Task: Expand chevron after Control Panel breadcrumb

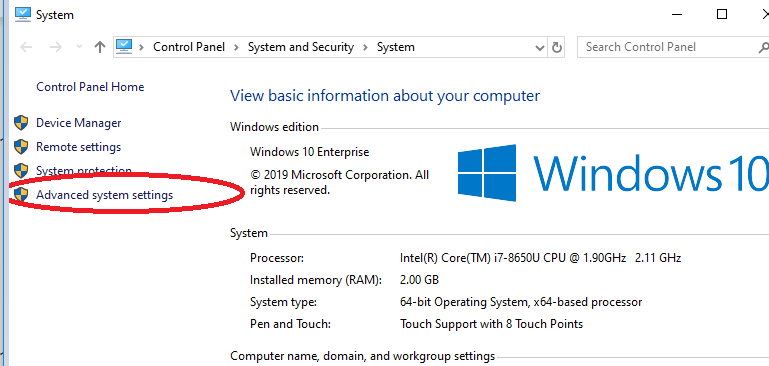Action: click(236, 47)
